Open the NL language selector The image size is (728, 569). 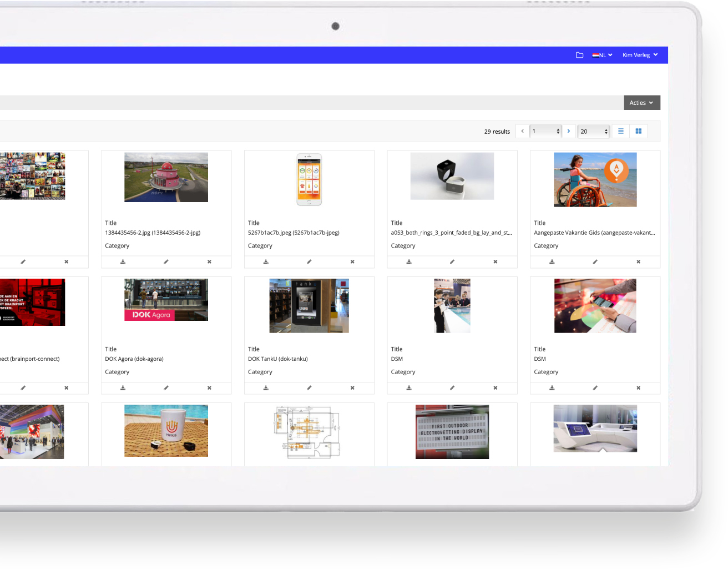602,55
